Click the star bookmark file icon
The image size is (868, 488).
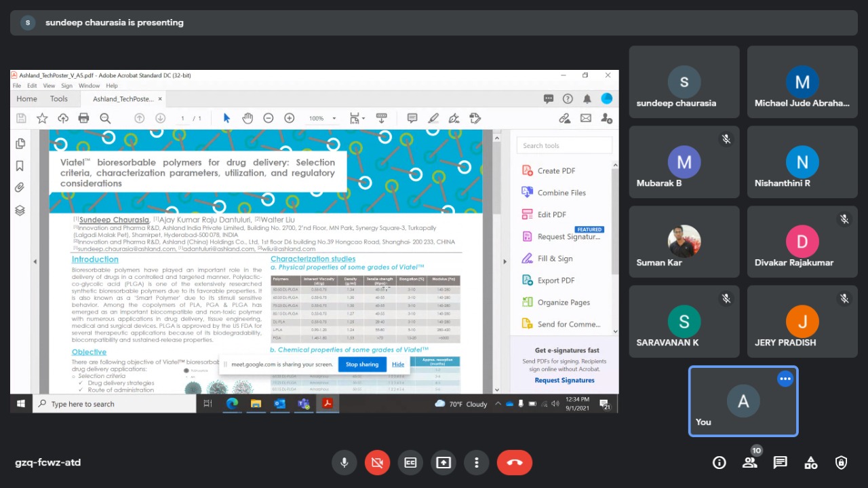pyautogui.click(x=42, y=118)
